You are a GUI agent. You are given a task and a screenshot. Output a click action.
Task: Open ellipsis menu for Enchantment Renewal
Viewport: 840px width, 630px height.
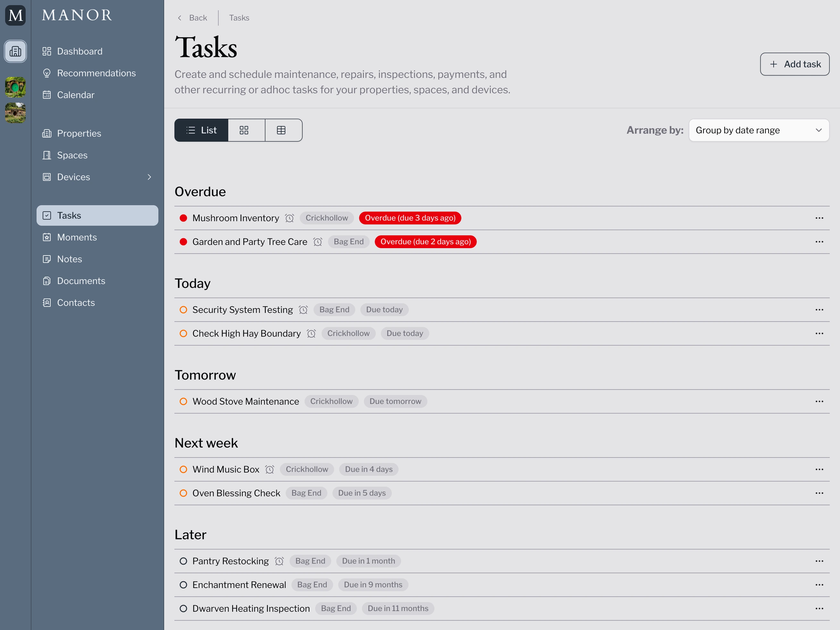819,585
